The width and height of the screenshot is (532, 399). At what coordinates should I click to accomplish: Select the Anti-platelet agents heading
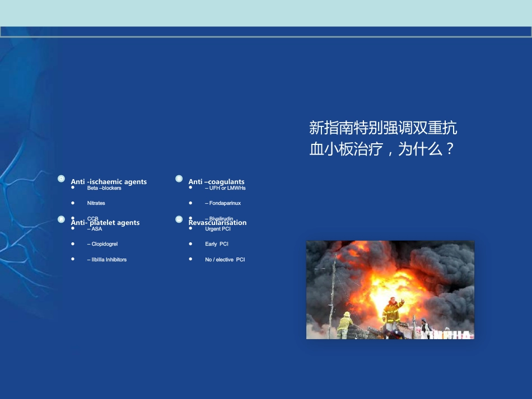(x=105, y=223)
